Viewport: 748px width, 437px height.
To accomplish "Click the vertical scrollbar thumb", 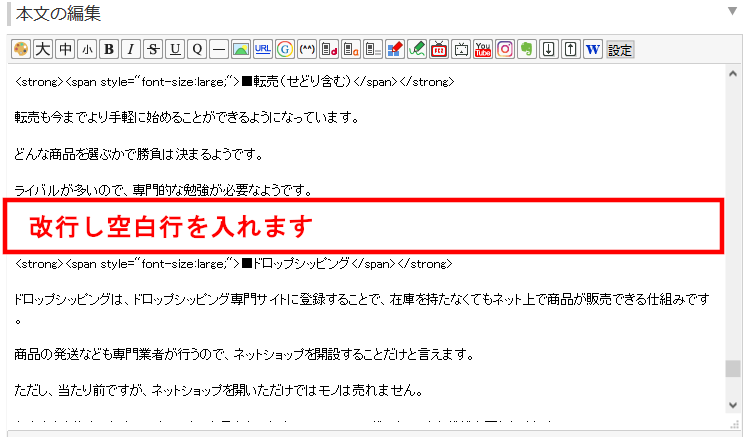I will click(733, 368).
